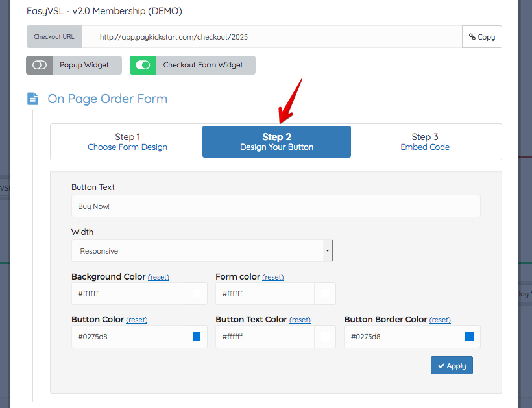Viewport: 532px width, 408px height.
Task: Toggle the Popup Widget switch
Action: tap(40, 65)
